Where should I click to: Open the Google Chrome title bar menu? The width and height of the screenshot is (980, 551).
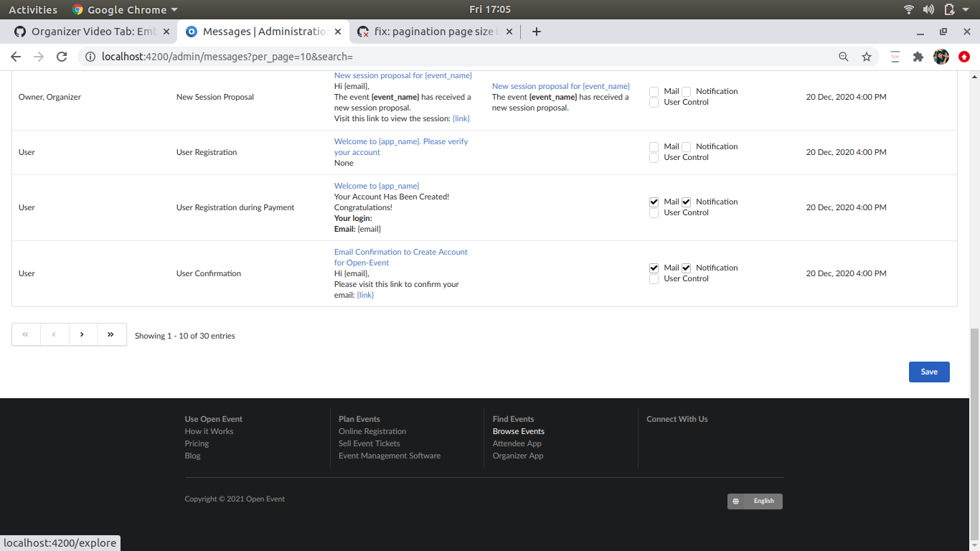tap(124, 9)
